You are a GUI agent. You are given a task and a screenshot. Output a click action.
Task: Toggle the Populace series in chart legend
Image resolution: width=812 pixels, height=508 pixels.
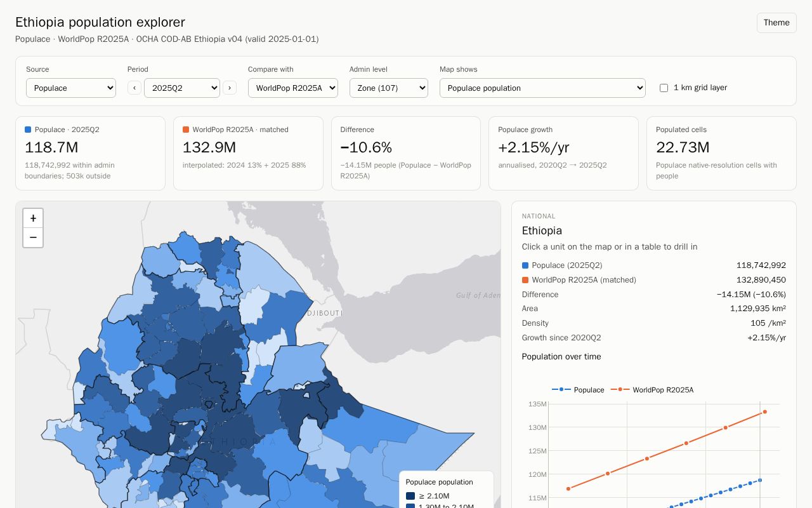point(578,390)
